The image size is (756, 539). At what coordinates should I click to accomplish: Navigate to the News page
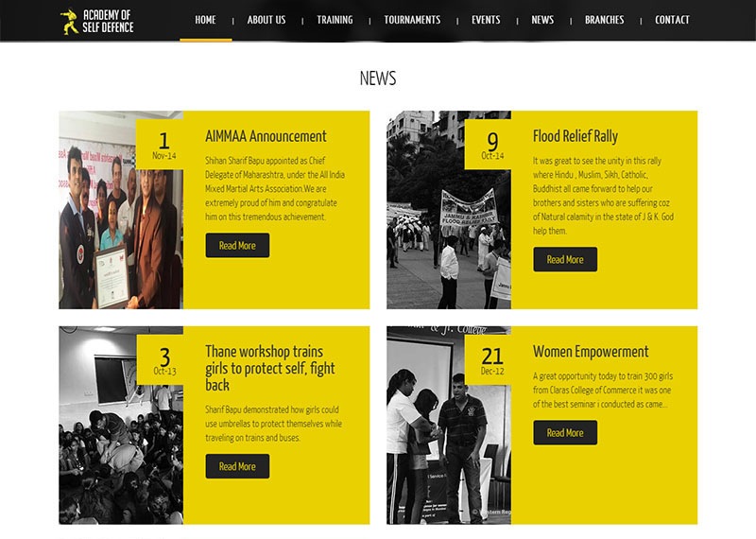tap(542, 20)
